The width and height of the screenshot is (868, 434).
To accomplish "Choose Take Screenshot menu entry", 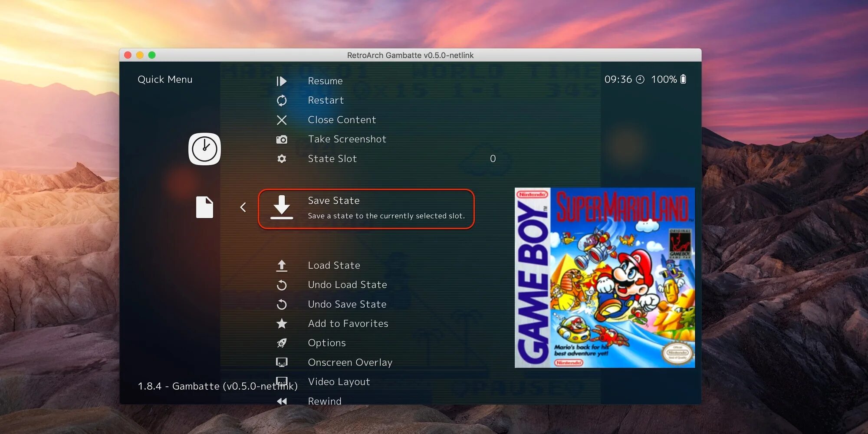I will [x=347, y=139].
